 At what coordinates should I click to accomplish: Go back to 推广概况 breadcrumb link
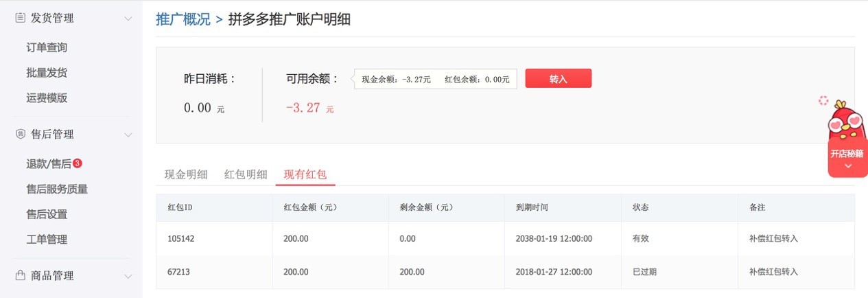point(183,19)
